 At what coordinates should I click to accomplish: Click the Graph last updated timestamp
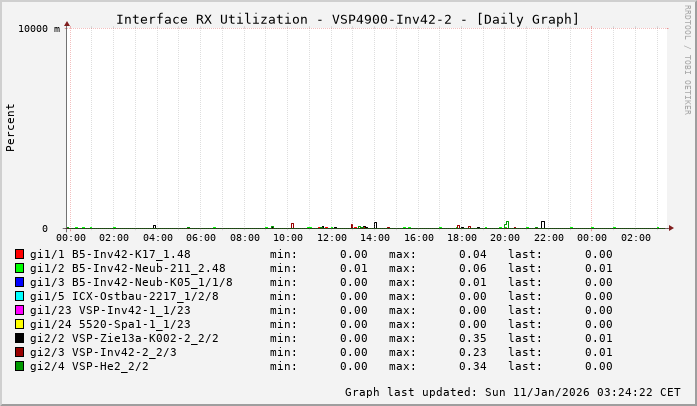tap(512, 392)
